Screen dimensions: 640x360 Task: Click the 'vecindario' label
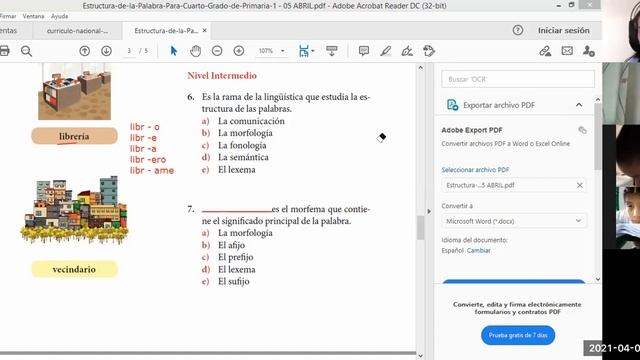pyautogui.click(x=74, y=269)
